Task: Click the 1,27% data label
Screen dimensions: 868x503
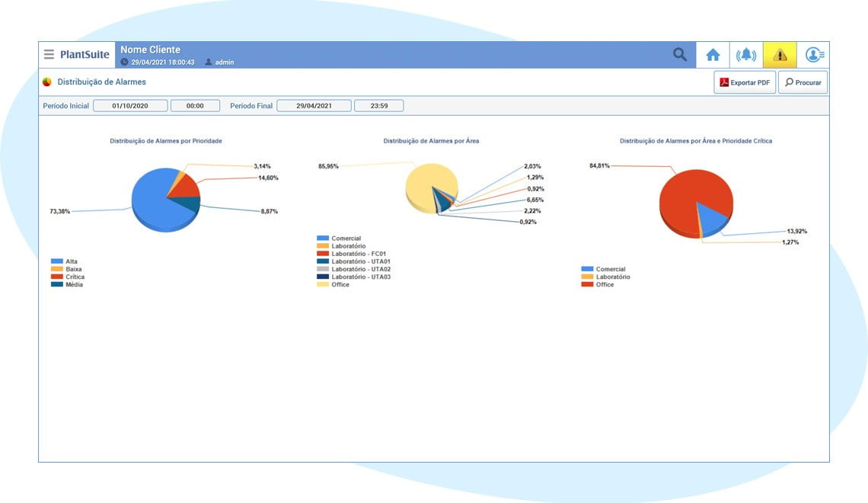Action: [790, 242]
